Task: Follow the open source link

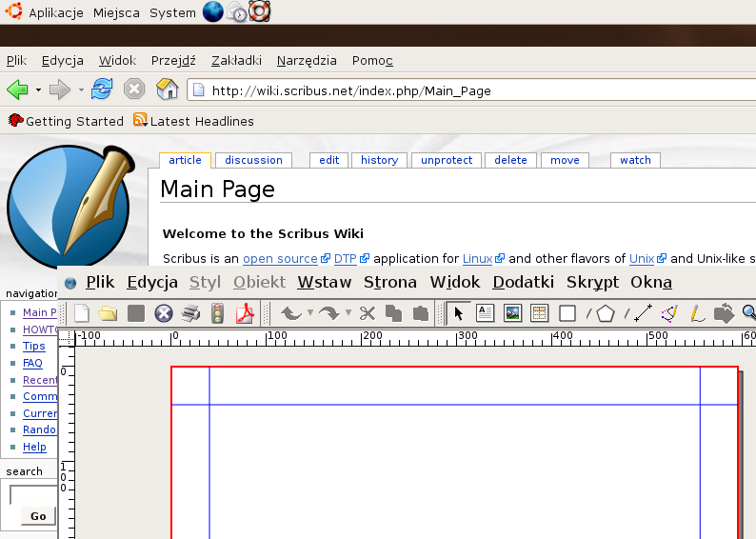Action: point(280,258)
